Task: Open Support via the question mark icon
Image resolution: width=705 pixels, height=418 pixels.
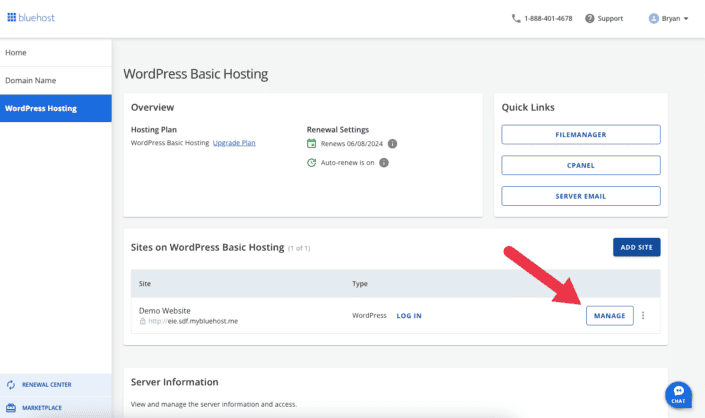Action: point(590,18)
